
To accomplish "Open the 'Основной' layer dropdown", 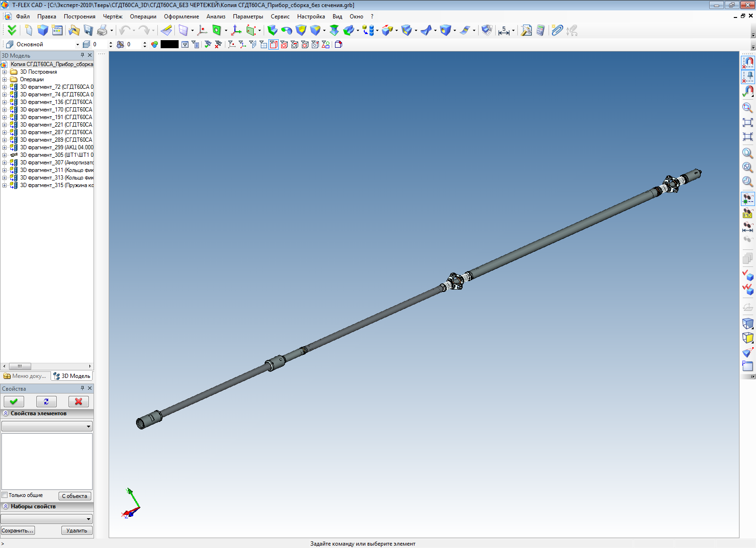I will tap(77, 44).
